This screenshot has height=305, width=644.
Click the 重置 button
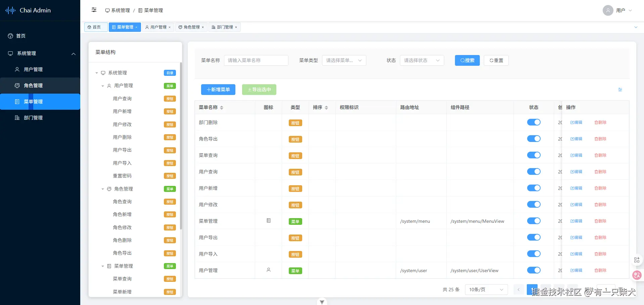(x=496, y=60)
